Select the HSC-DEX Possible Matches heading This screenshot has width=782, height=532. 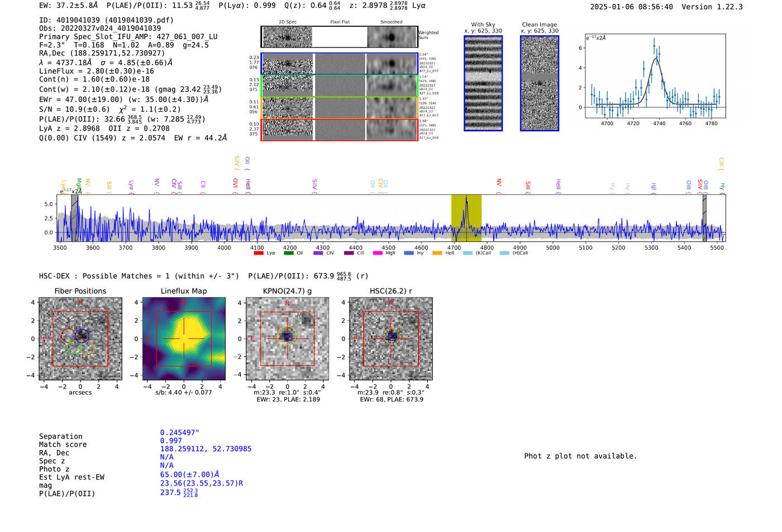(x=139, y=276)
